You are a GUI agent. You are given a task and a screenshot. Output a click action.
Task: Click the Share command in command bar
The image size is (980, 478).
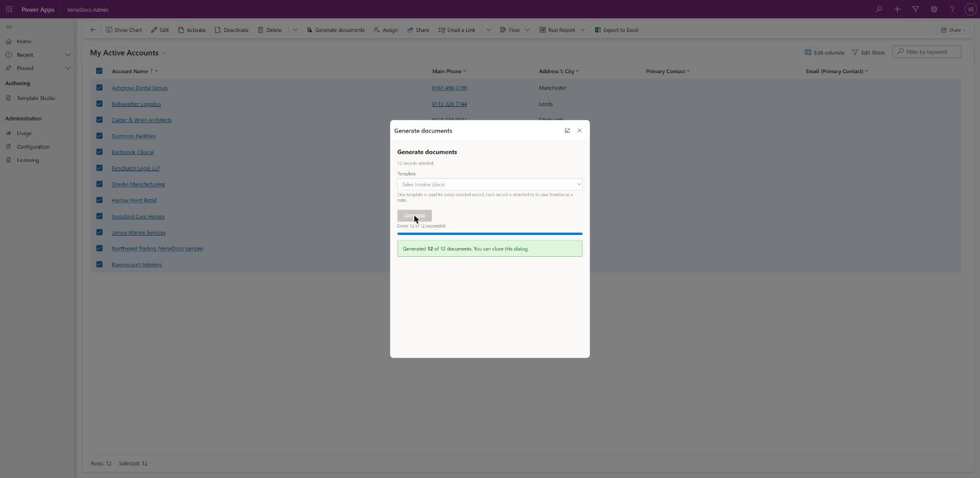coord(418,30)
